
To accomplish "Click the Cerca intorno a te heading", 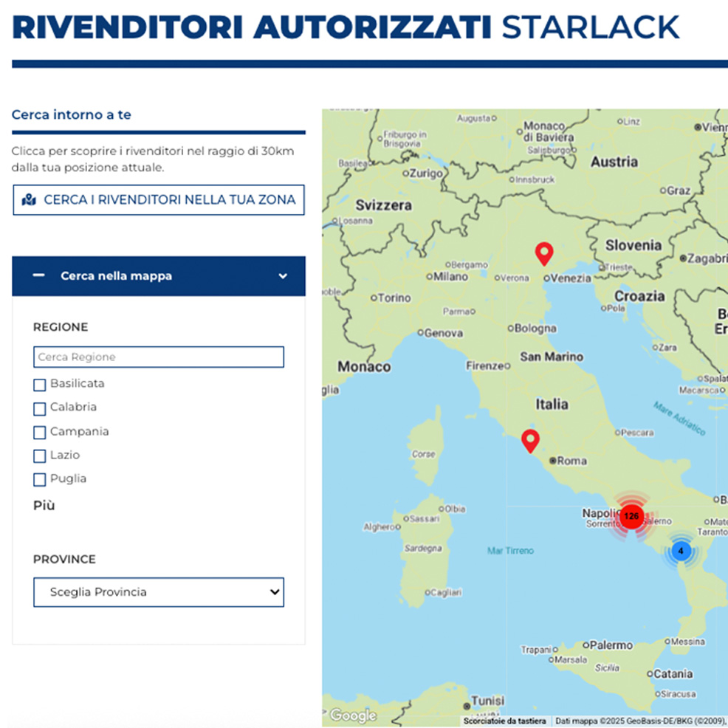I will click(x=71, y=114).
